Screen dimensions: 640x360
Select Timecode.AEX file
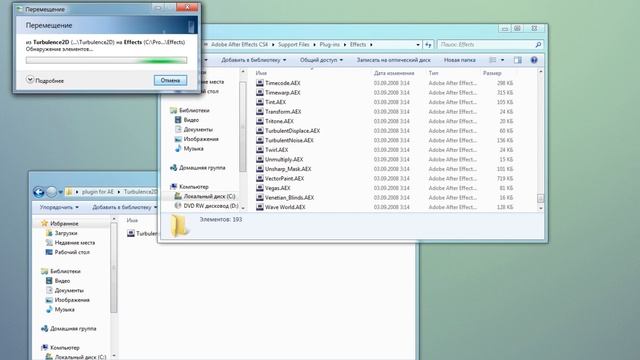point(282,83)
